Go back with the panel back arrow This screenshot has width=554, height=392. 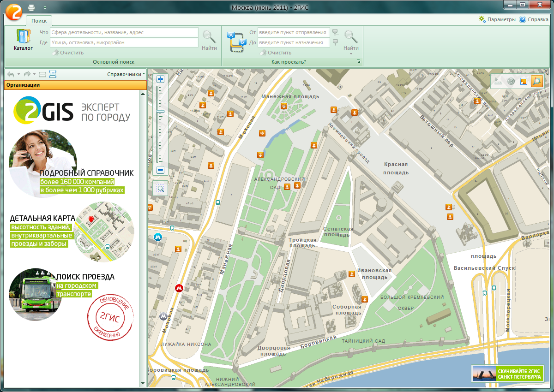point(11,74)
